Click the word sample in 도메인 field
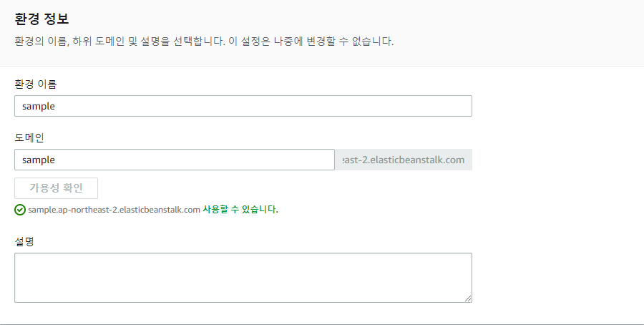The height and width of the screenshot is (325, 644). 39,160
